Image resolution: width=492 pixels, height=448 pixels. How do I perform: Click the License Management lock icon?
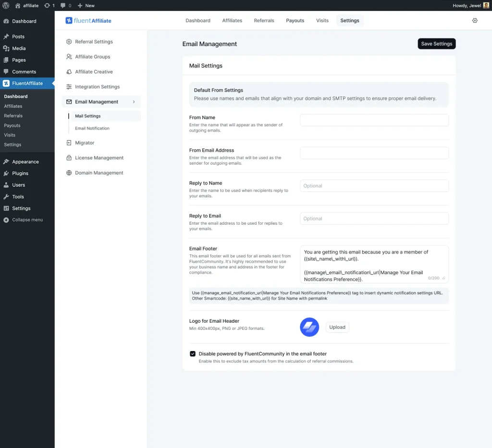click(x=69, y=157)
